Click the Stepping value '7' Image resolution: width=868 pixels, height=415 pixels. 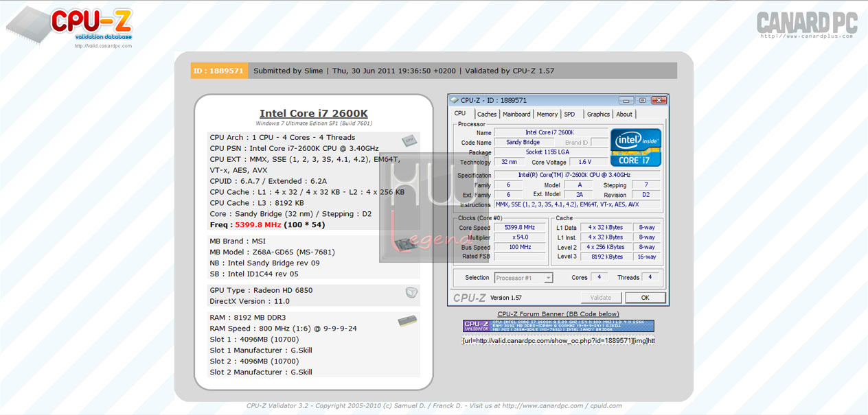click(646, 185)
